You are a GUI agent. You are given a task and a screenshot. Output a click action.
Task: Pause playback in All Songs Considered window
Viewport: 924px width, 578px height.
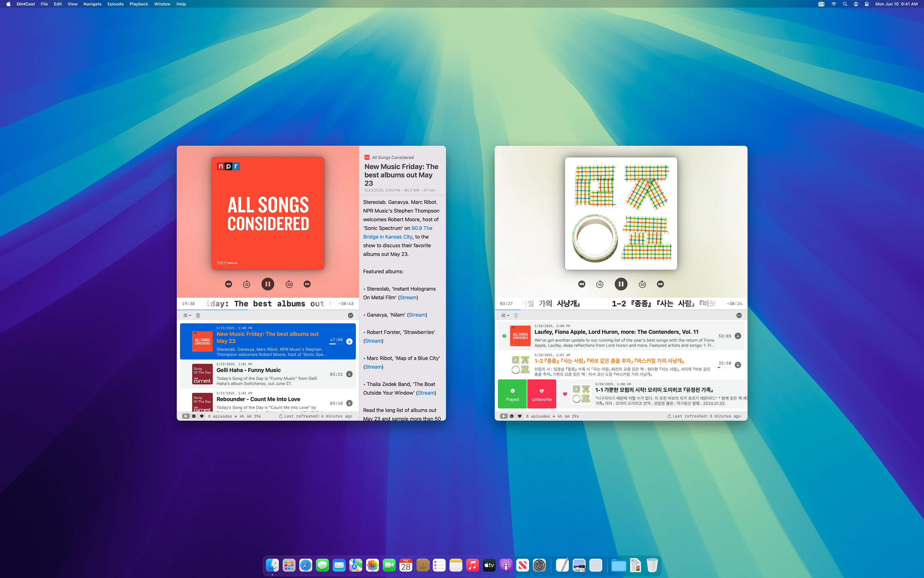click(x=268, y=284)
